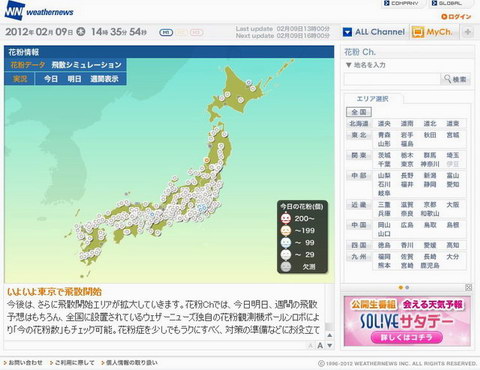Select the 実況 view tab
Image resolution: width=480 pixels, height=370 pixels.
tap(20, 79)
